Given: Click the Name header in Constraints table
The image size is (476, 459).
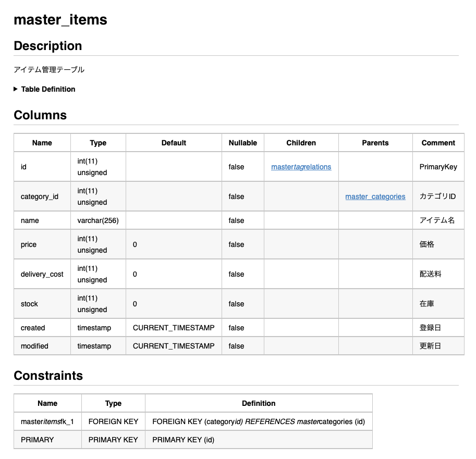Looking at the screenshot, I should tap(47, 403).
